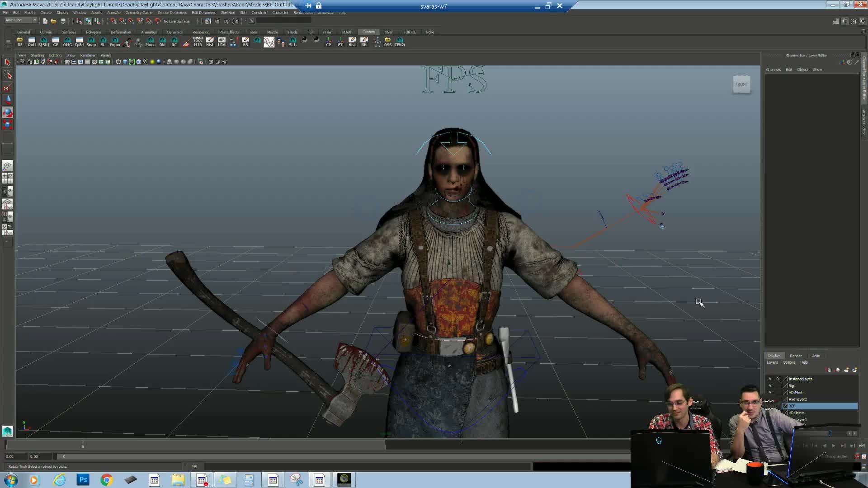The width and height of the screenshot is (868, 488).
Task: Click the CEN2 shelf button
Action: point(400,42)
